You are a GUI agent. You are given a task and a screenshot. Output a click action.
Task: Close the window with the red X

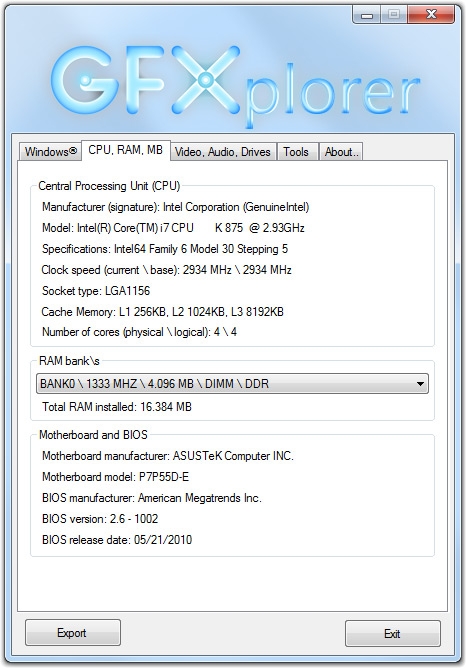click(x=431, y=15)
